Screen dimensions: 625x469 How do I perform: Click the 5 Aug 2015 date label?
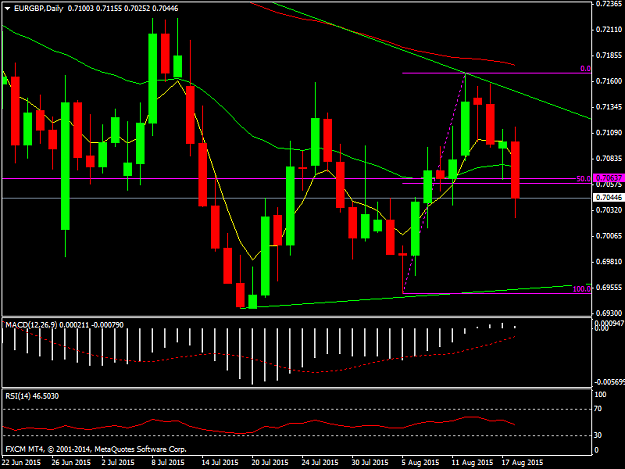420,462
